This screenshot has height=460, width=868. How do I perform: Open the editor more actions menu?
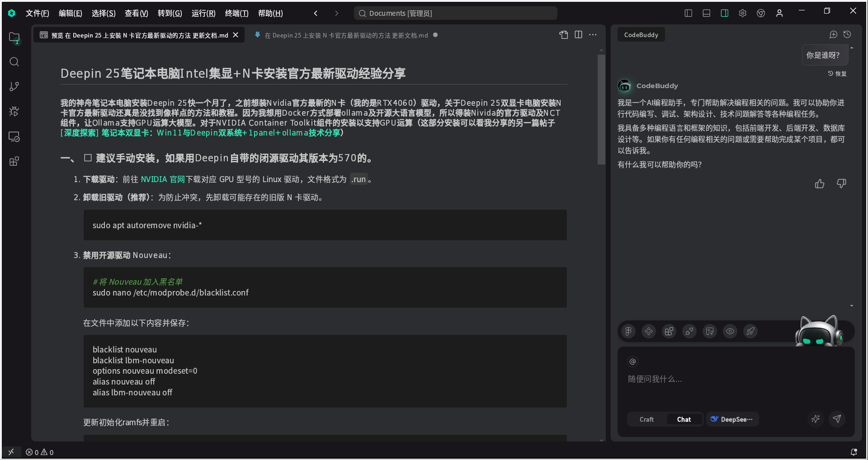point(593,35)
